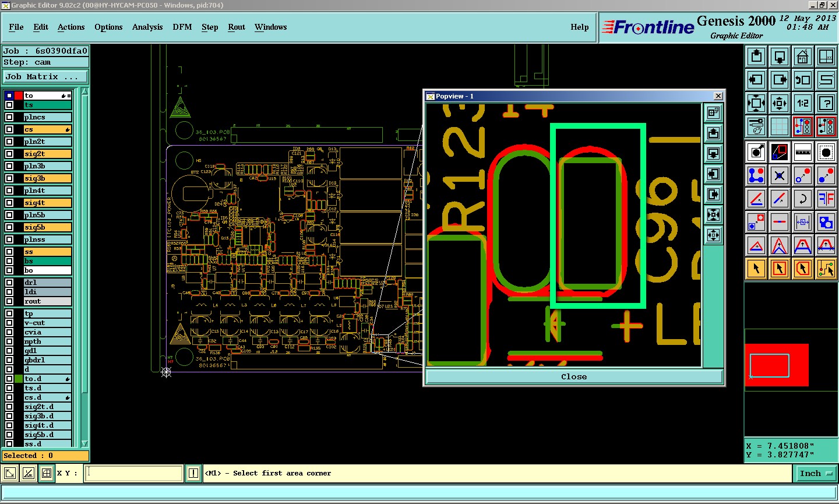This screenshot has width=839, height=504.
Task: Click the wrench and palette options icon
Action: point(756,126)
